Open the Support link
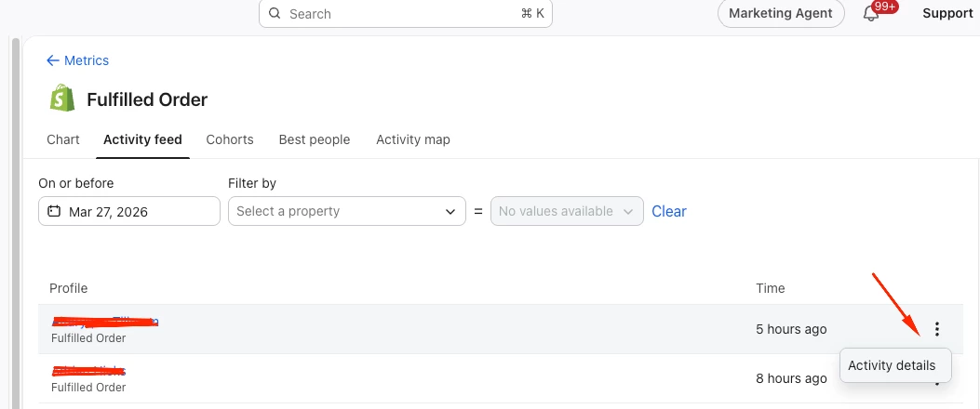The width and height of the screenshot is (980, 409). click(x=947, y=13)
